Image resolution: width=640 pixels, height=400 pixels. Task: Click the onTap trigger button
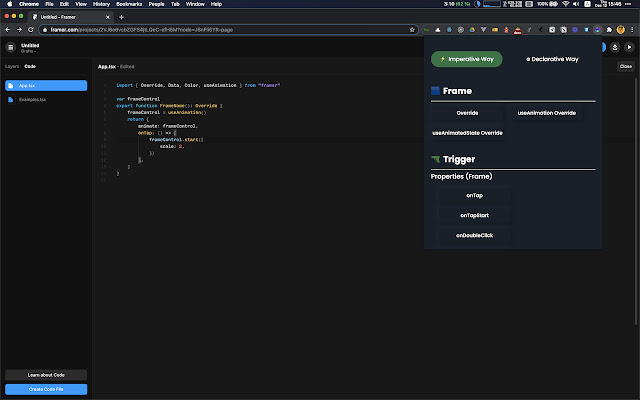pyautogui.click(x=474, y=196)
